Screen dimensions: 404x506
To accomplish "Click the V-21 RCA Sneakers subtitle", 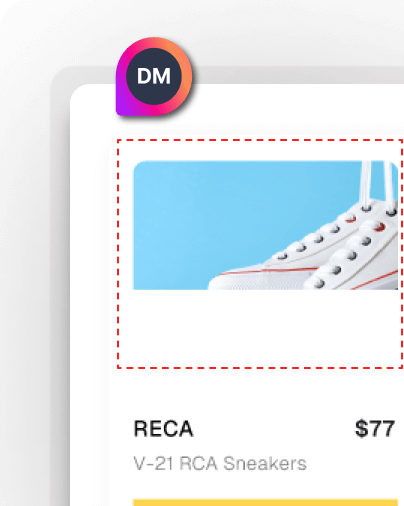I will click(x=220, y=463).
